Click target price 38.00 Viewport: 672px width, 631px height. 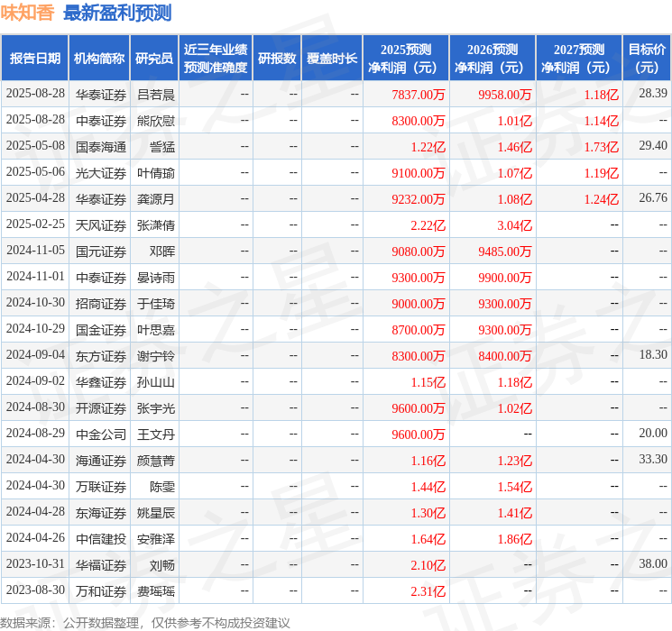(653, 563)
